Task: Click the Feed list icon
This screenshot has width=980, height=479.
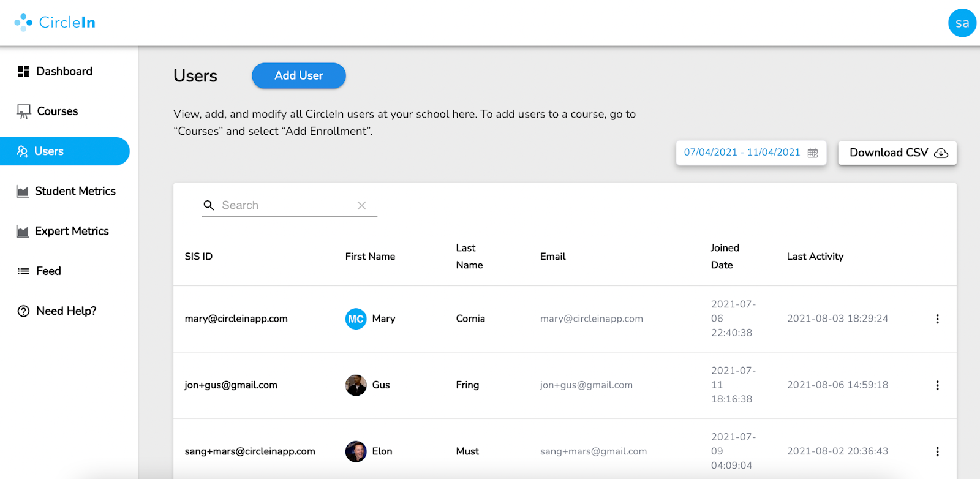Action: point(23,271)
